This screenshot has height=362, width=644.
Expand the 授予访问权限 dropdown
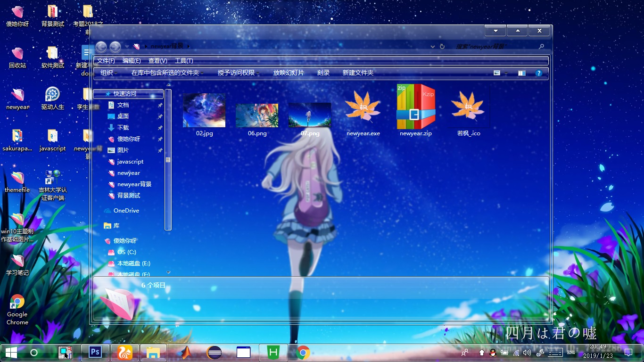click(x=239, y=73)
